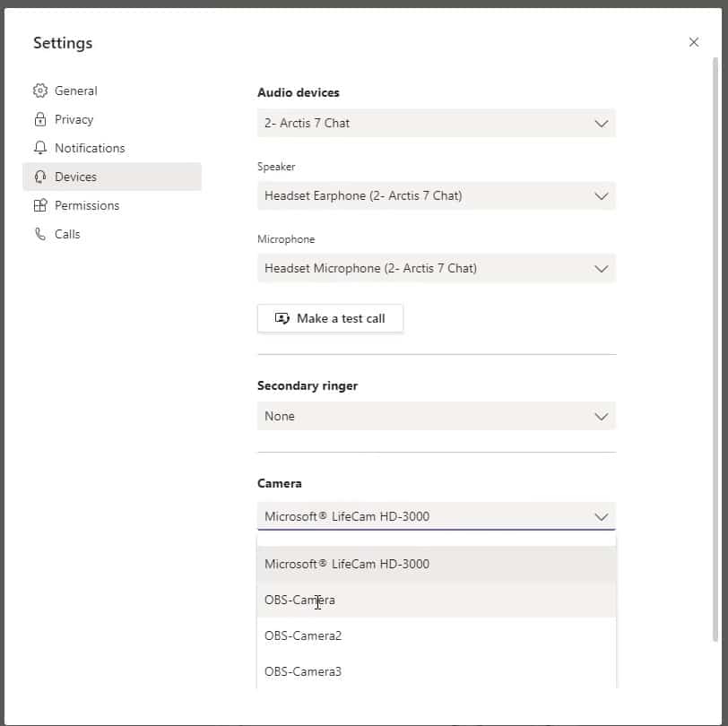Click the General gear icon

[x=40, y=91]
